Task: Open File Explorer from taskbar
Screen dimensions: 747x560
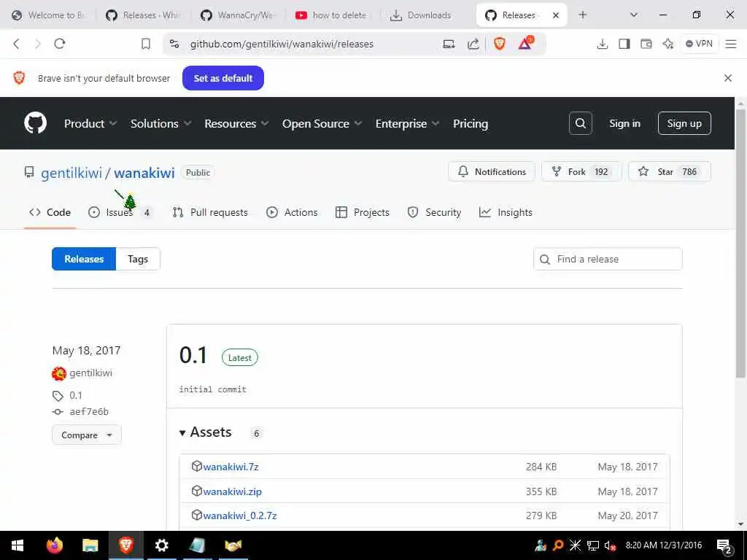Action: click(90, 545)
